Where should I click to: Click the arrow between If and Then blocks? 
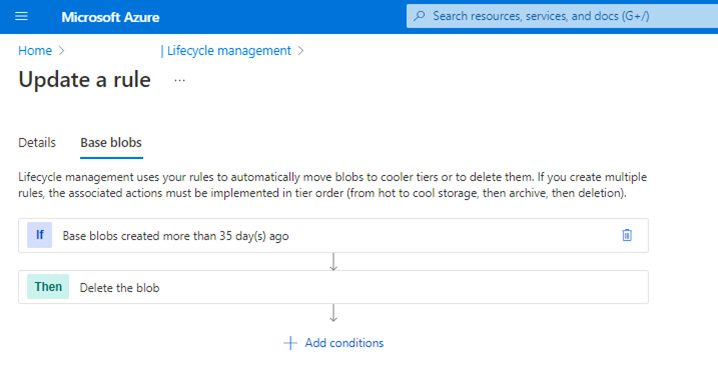(x=333, y=261)
